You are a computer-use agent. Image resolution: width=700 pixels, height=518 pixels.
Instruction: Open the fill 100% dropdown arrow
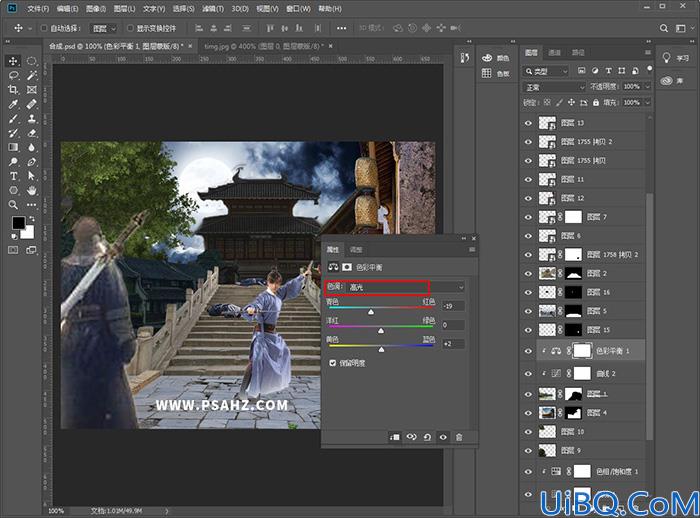pos(647,103)
